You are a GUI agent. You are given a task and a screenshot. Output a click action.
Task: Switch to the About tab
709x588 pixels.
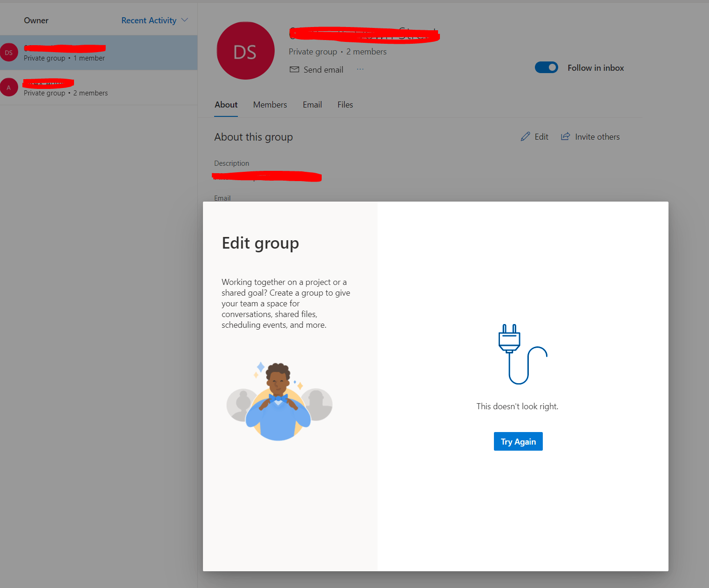(x=226, y=105)
